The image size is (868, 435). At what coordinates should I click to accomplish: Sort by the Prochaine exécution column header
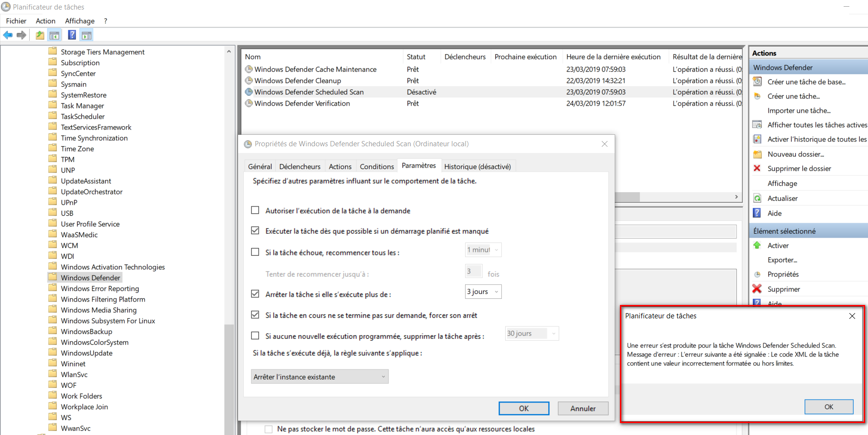click(x=526, y=57)
